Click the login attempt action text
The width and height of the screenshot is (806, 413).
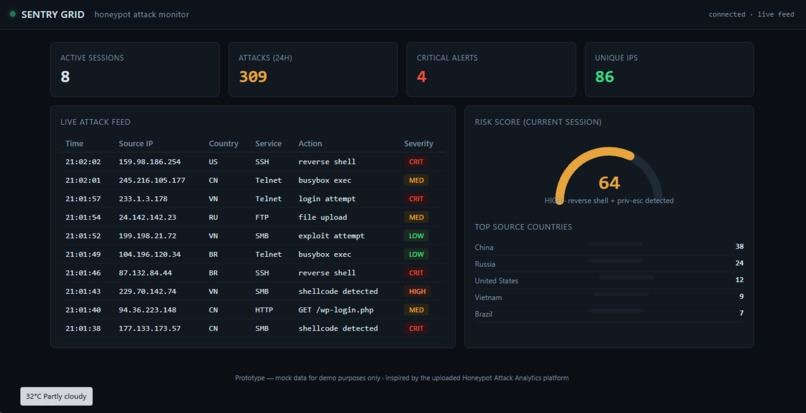327,199
